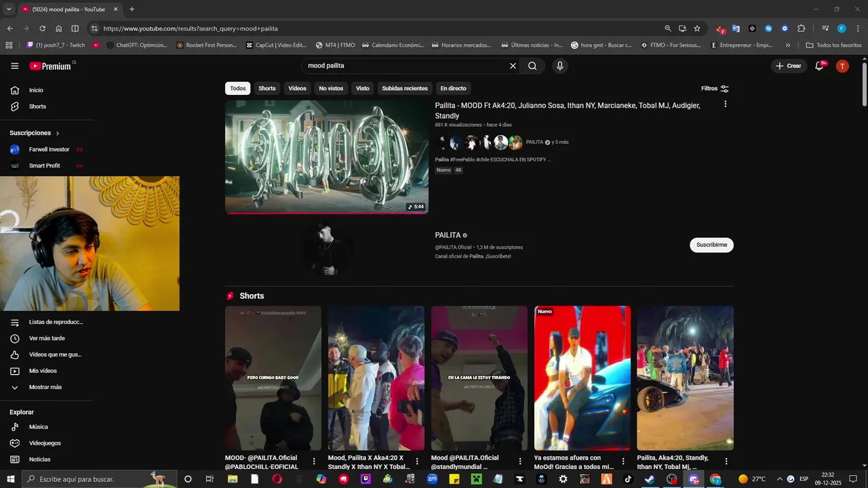Bookmark this page with the star
The height and width of the screenshot is (488, 868).
pos(697,28)
